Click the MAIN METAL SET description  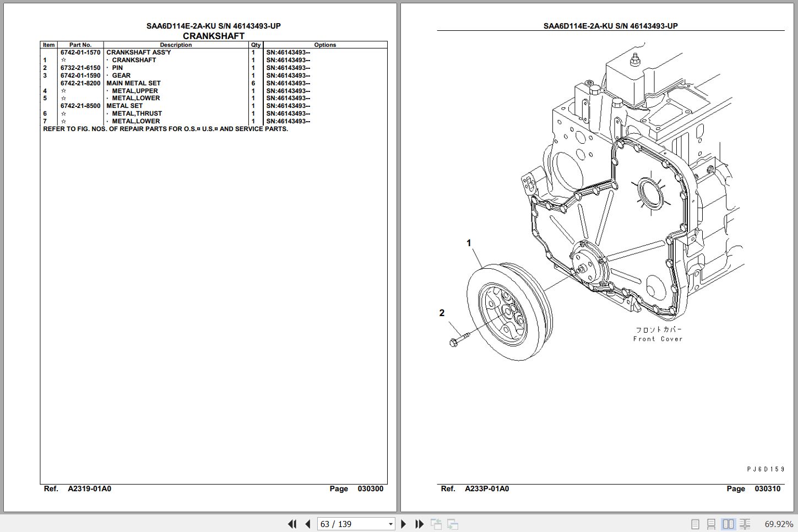click(133, 83)
